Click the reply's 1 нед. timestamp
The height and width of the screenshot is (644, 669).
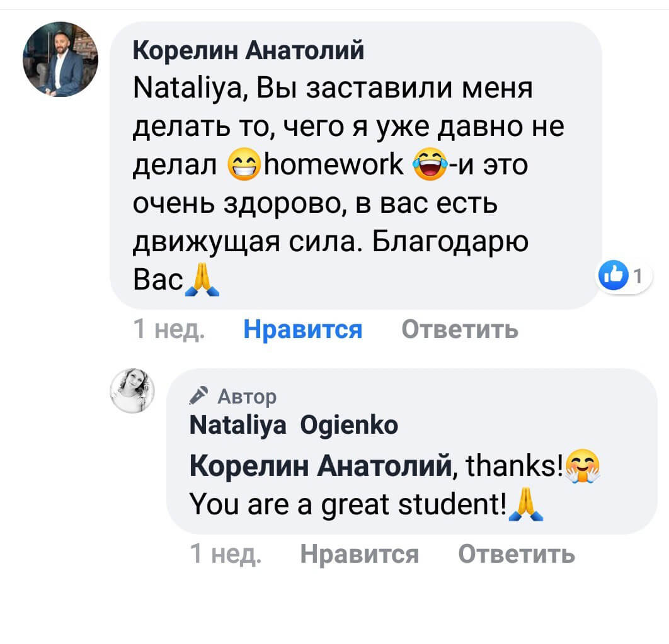225,554
